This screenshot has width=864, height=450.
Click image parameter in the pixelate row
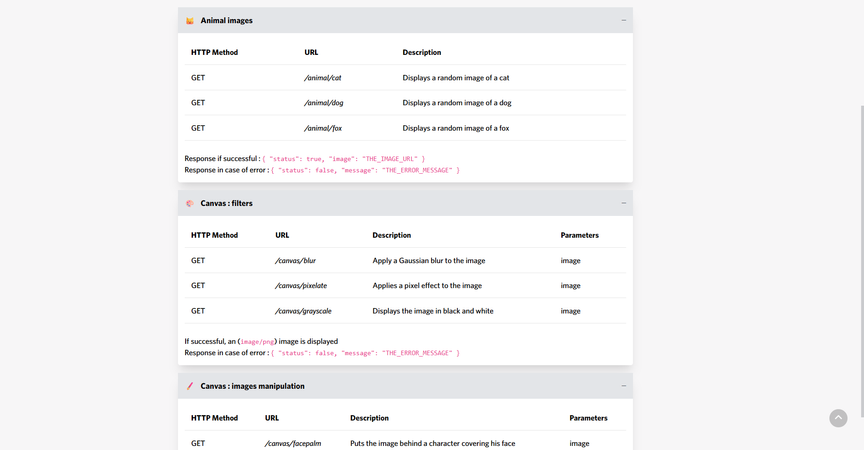click(x=570, y=286)
